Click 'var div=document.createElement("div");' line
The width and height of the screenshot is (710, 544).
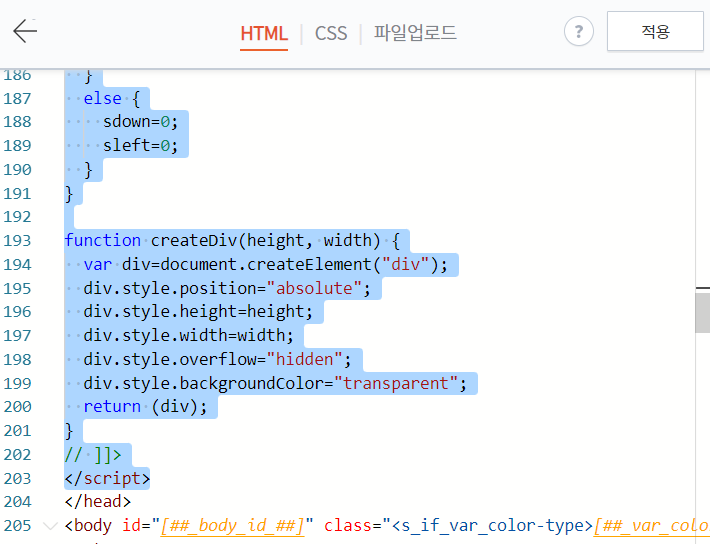click(266, 264)
